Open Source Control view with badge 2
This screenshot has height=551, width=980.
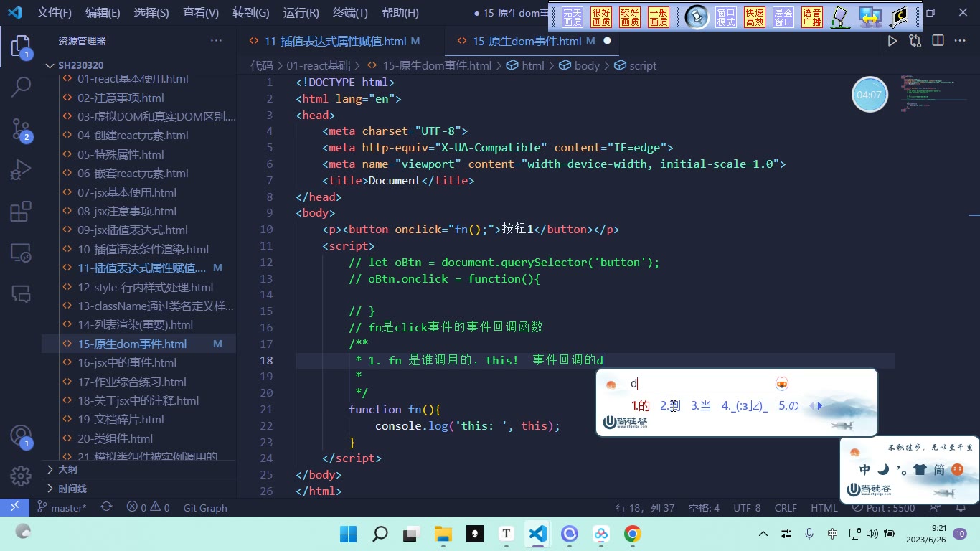pyautogui.click(x=21, y=129)
